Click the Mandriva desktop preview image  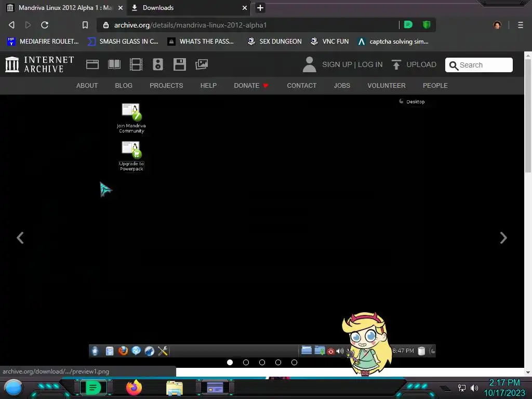tap(262, 227)
